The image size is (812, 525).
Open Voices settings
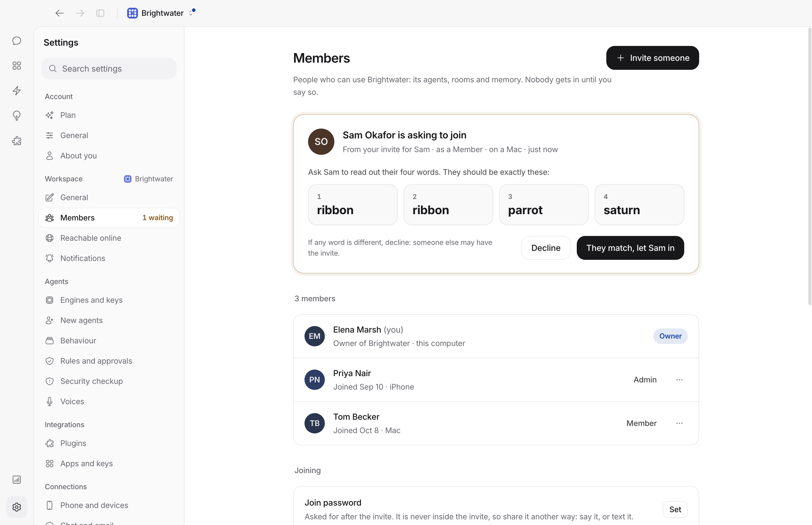pyautogui.click(x=109, y=401)
